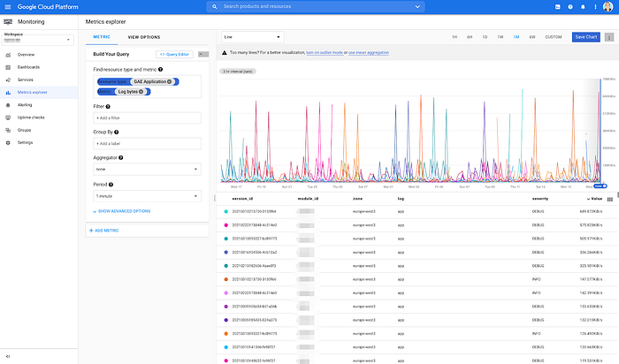Open the notifications bell

[x=583, y=7]
